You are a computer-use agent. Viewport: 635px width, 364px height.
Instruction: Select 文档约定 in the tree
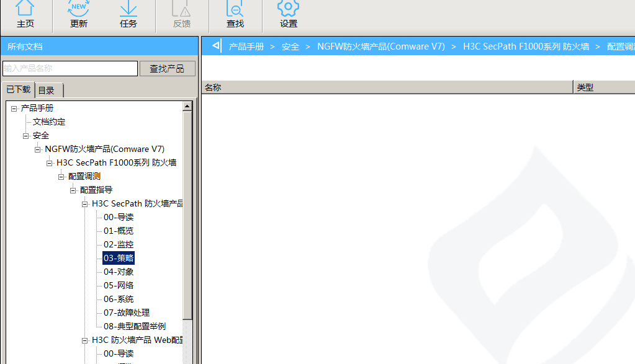49,122
